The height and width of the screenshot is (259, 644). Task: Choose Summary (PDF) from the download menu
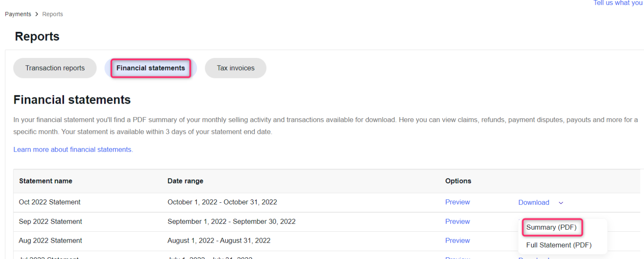[551, 228]
